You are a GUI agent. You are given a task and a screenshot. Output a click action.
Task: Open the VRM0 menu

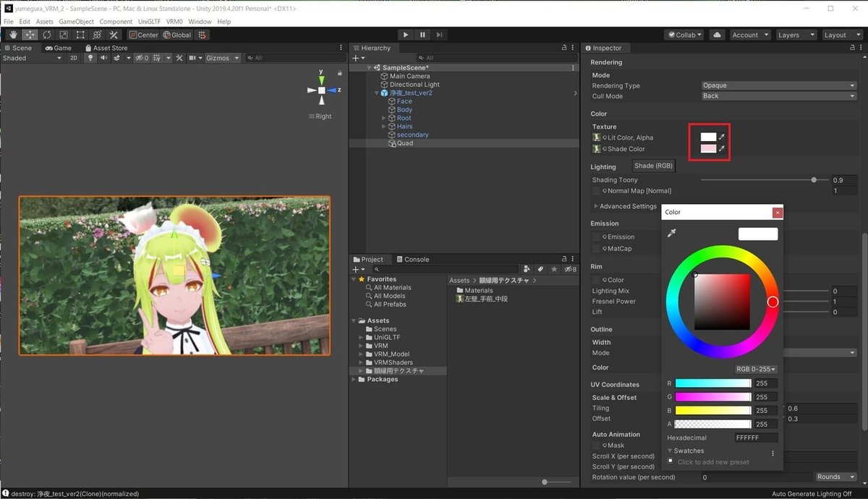pos(174,22)
